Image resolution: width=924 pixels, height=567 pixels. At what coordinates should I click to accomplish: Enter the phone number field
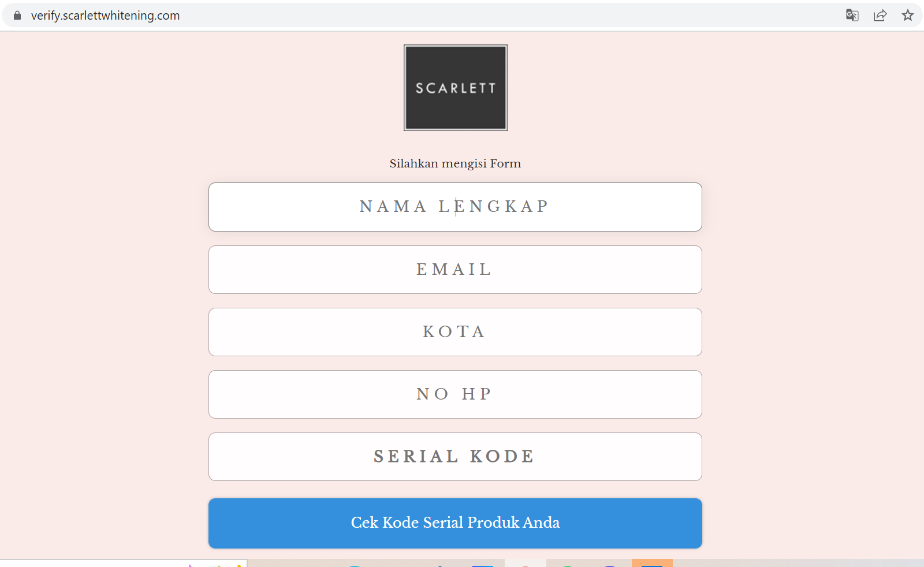455,394
